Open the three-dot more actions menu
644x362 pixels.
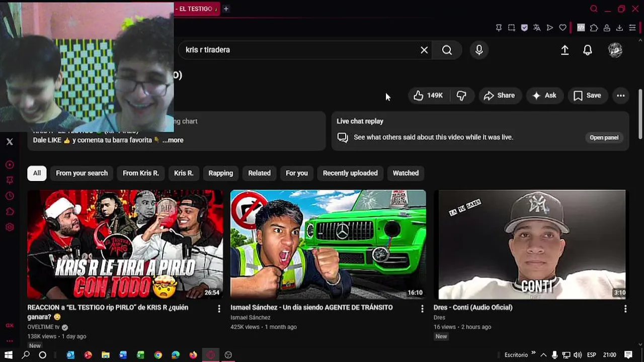coord(621,96)
